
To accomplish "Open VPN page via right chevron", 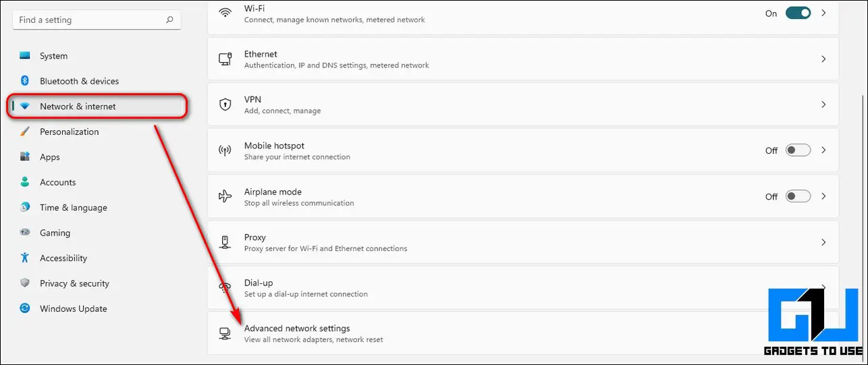I will [x=823, y=105].
